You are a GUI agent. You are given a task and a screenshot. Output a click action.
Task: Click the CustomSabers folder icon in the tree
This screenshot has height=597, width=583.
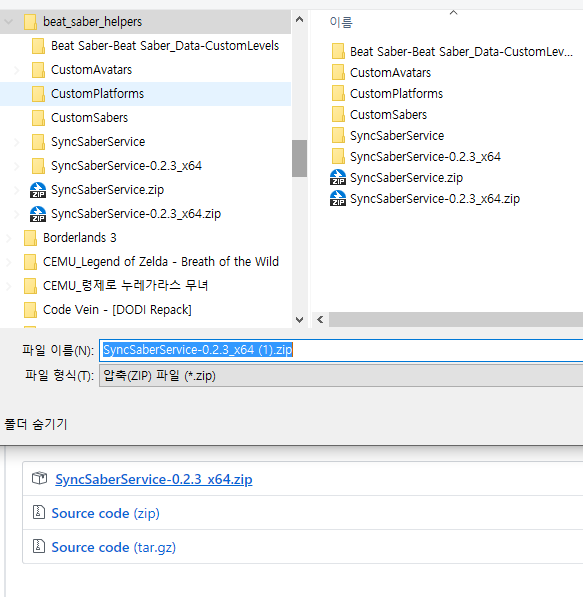[x=38, y=118]
